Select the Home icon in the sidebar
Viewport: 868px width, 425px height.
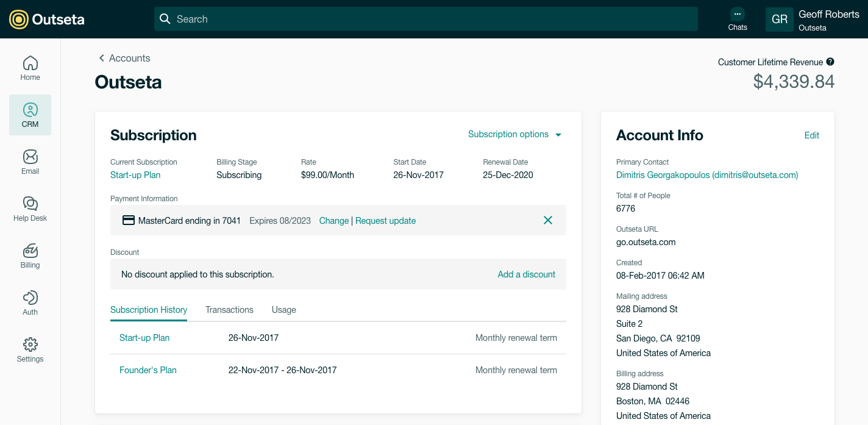(30, 67)
